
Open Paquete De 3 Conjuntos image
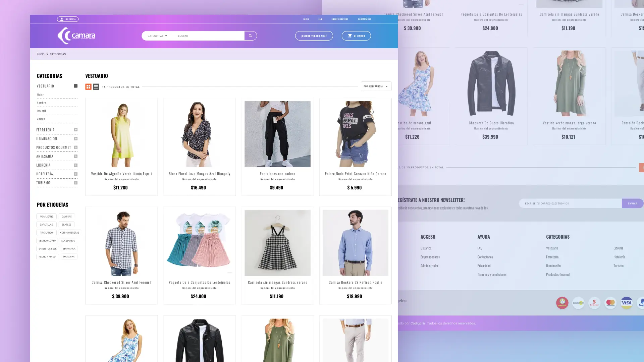click(x=200, y=243)
